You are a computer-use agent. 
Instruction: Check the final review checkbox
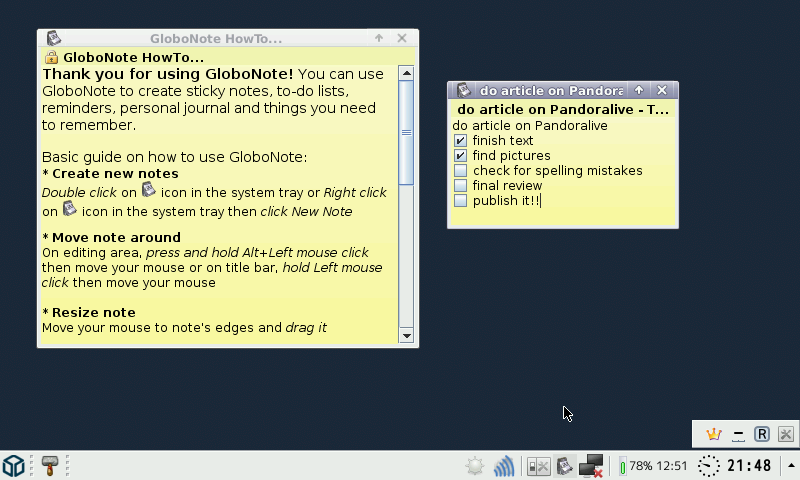point(460,185)
